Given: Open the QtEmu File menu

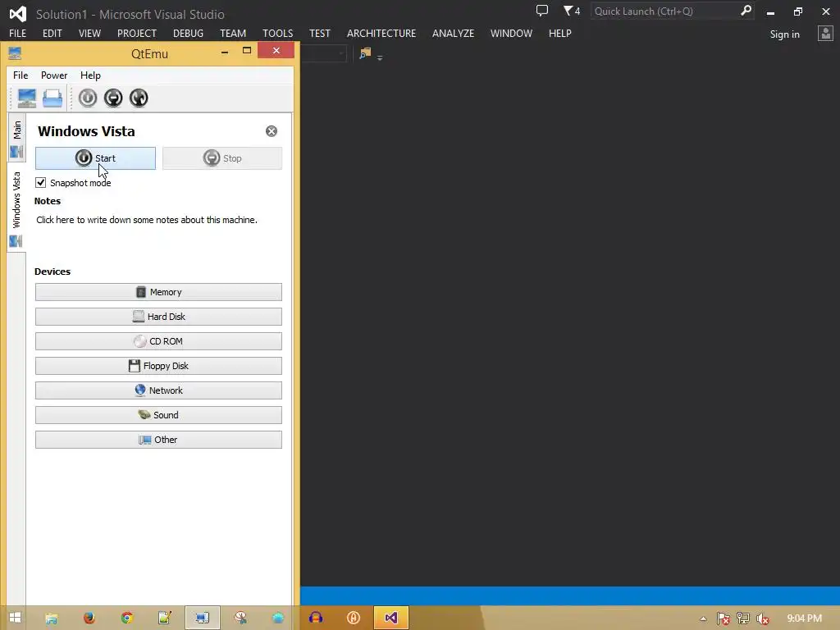Looking at the screenshot, I should 21,75.
